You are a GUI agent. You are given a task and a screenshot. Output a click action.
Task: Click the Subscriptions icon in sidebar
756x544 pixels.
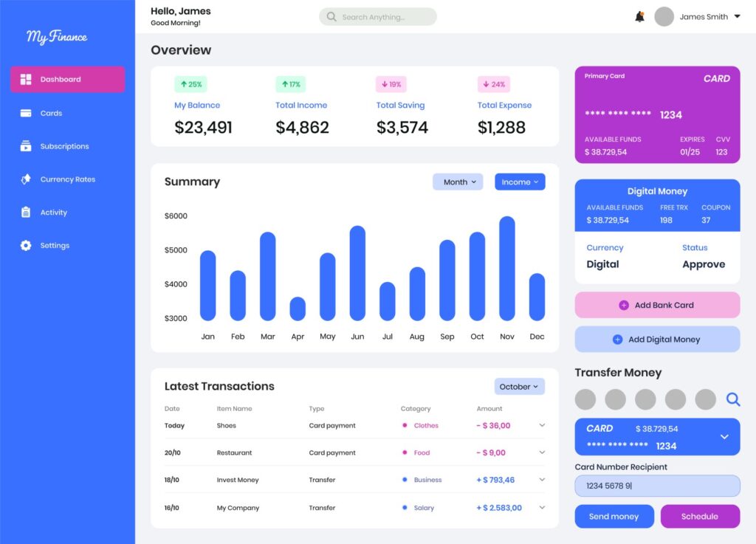[x=26, y=146]
